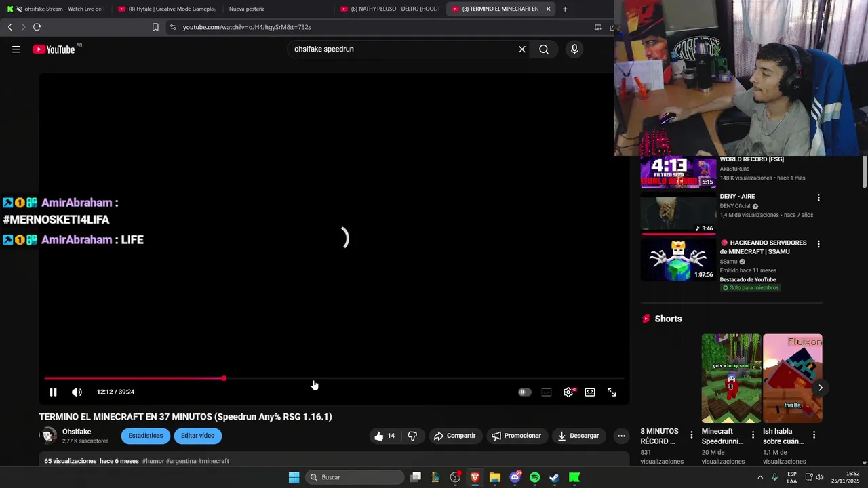Open Minecraft Speedrunning short thumbnail

pyautogui.click(x=731, y=378)
